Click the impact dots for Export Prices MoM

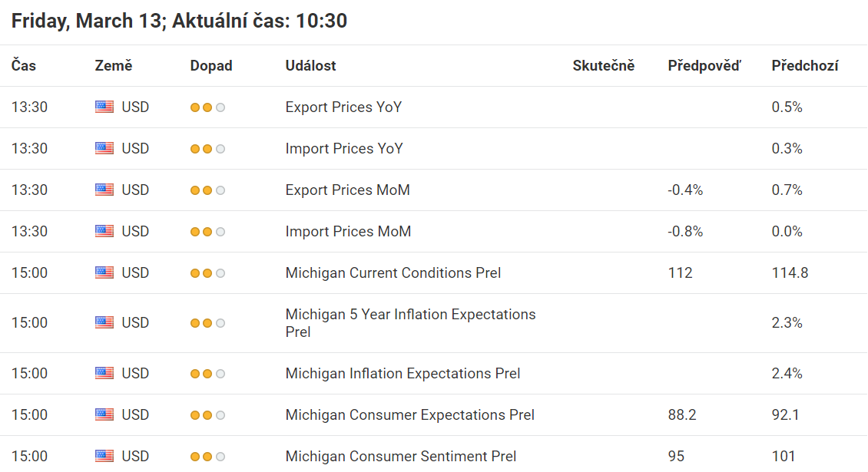pos(207,190)
